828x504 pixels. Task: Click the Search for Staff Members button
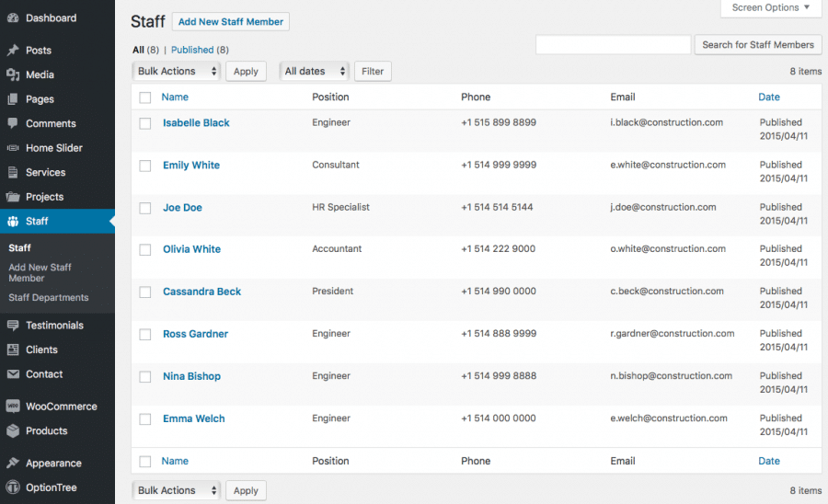(758, 45)
